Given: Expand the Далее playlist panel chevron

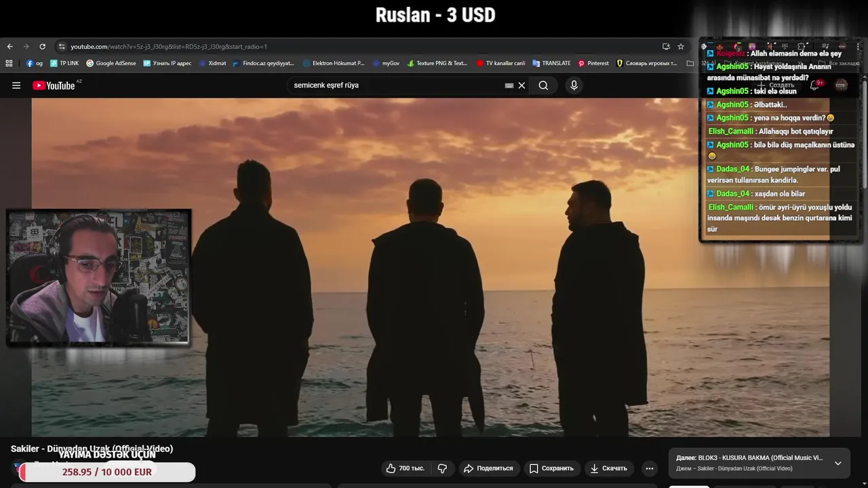Looking at the screenshot, I should point(837,463).
